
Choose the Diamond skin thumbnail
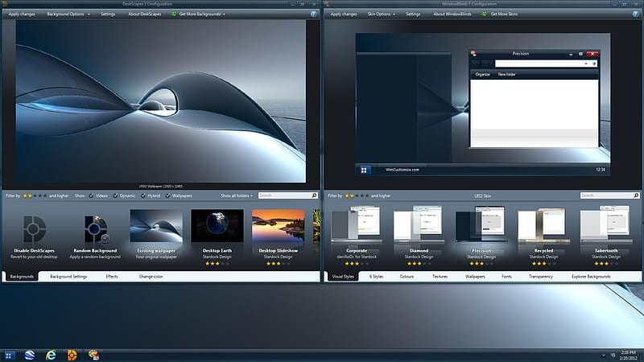pos(419,224)
